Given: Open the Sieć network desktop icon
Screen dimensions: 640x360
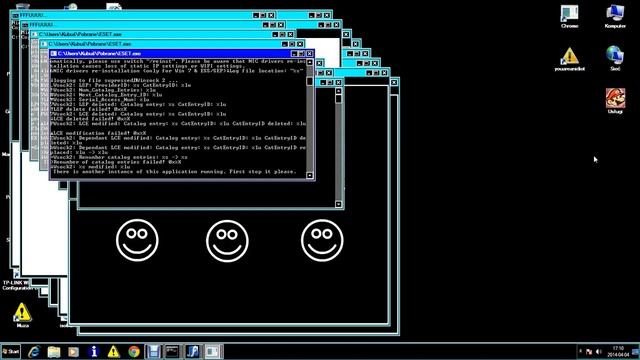Looking at the screenshot, I should pos(615,59).
